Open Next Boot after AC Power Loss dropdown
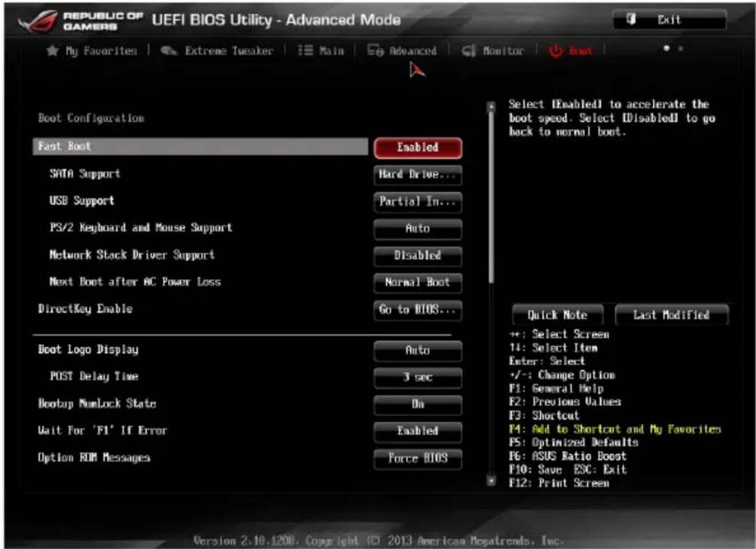 [417, 282]
